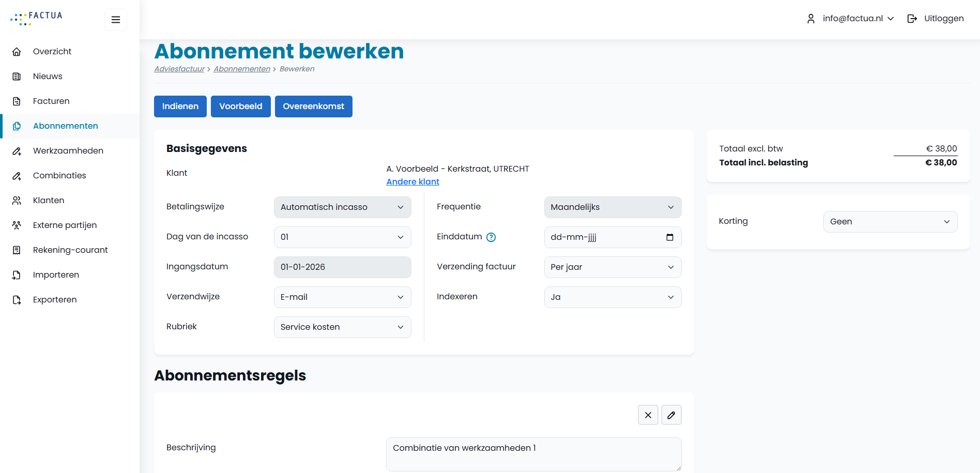Click the export icon beside Exporteren

click(x=17, y=300)
